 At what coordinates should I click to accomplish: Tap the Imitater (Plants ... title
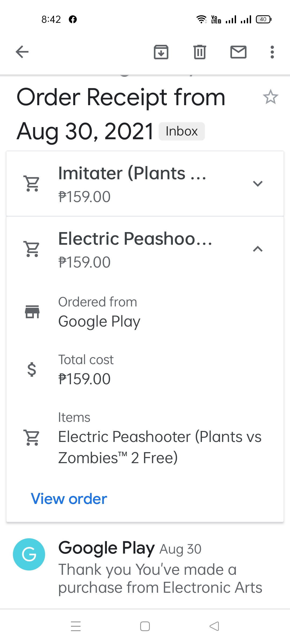tap(132, 173)
